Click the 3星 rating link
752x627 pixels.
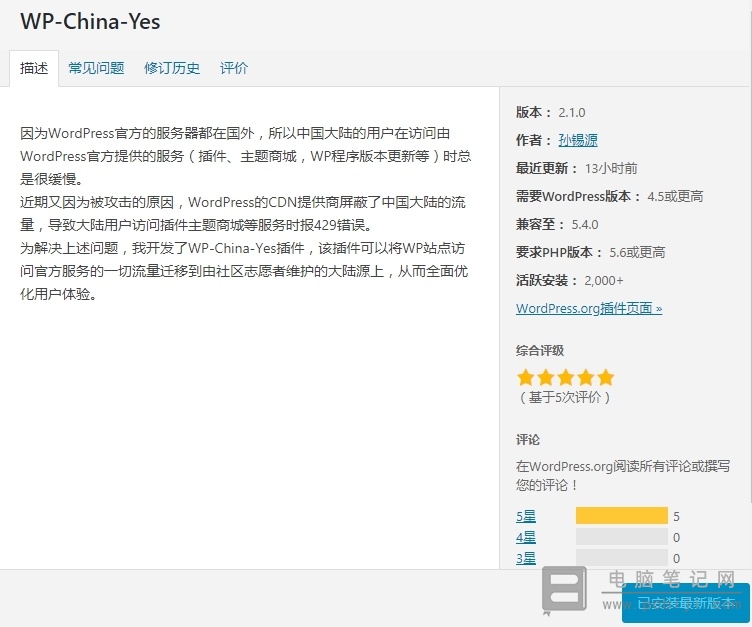pos(526,558)
